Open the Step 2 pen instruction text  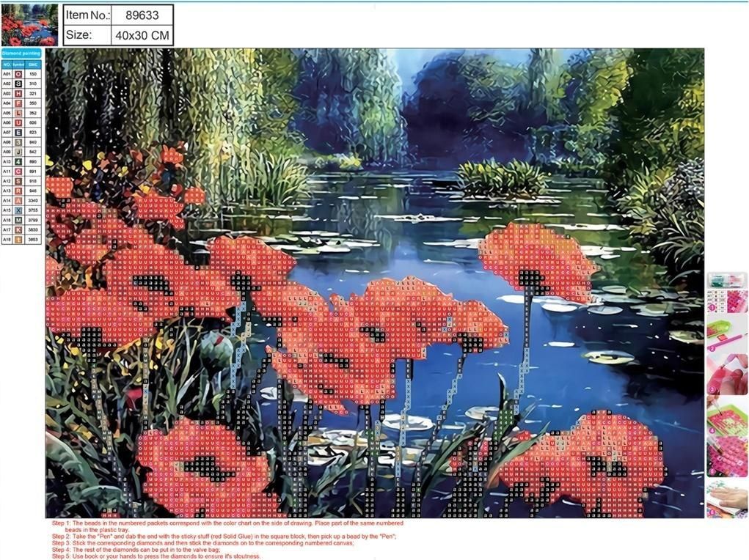(x=220, y=534)
